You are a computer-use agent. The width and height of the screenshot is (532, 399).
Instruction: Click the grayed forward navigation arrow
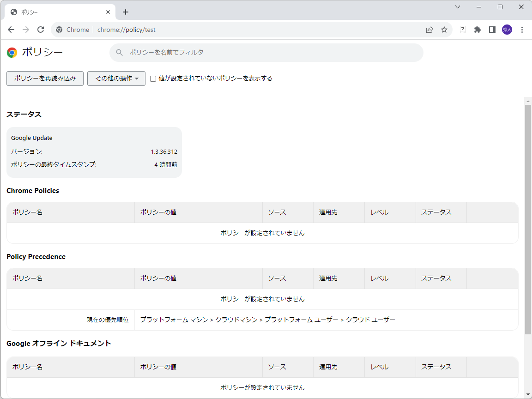(26, 29)
